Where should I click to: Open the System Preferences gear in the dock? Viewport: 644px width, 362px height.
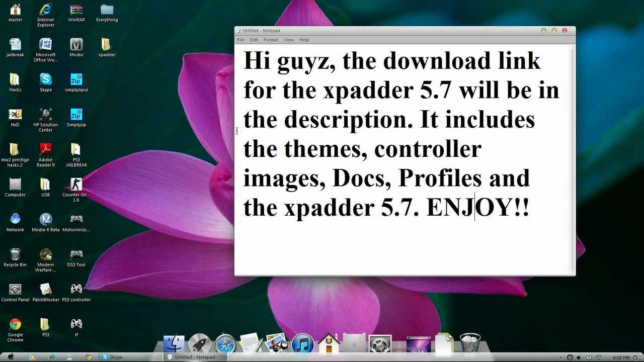pyautogui.click(x=380, y=343)
